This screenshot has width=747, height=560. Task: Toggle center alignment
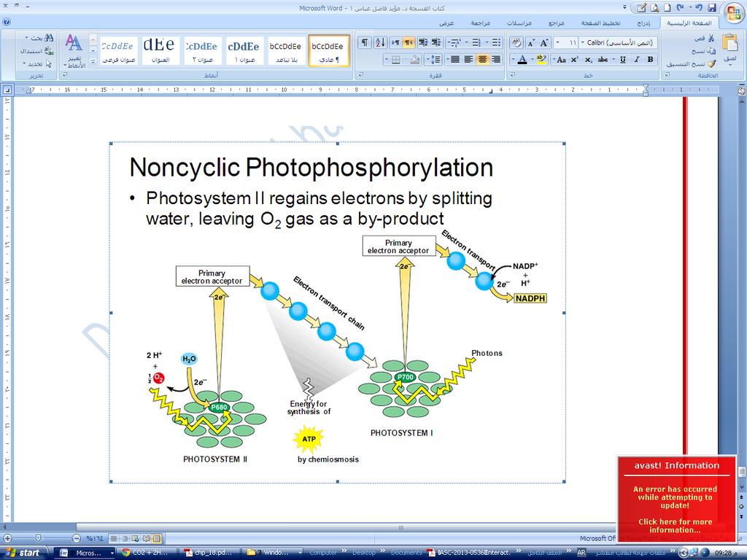click(x=482, y=60)
